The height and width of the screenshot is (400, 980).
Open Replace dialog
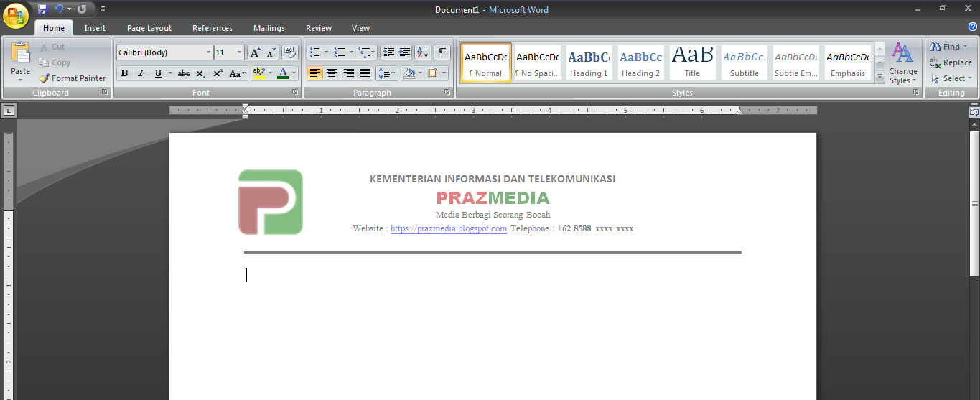tap(951, 62)
